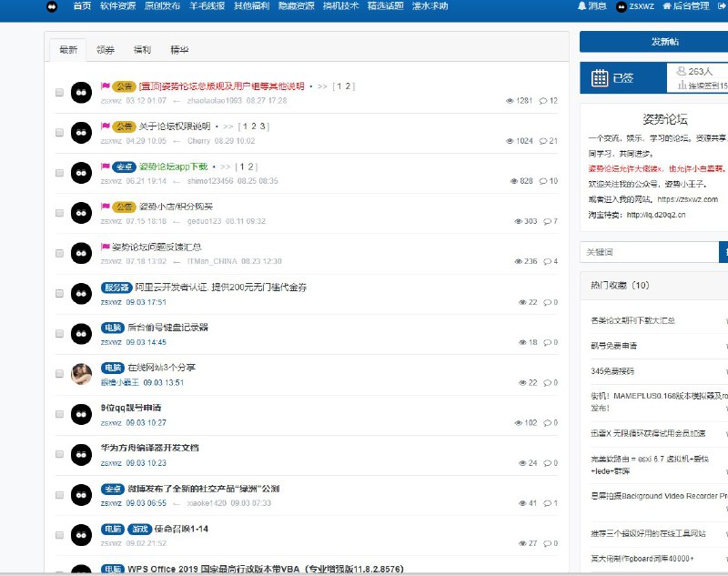Click the comment bubble icon showing 21
The image size is (728, 576).
(543, 141)
